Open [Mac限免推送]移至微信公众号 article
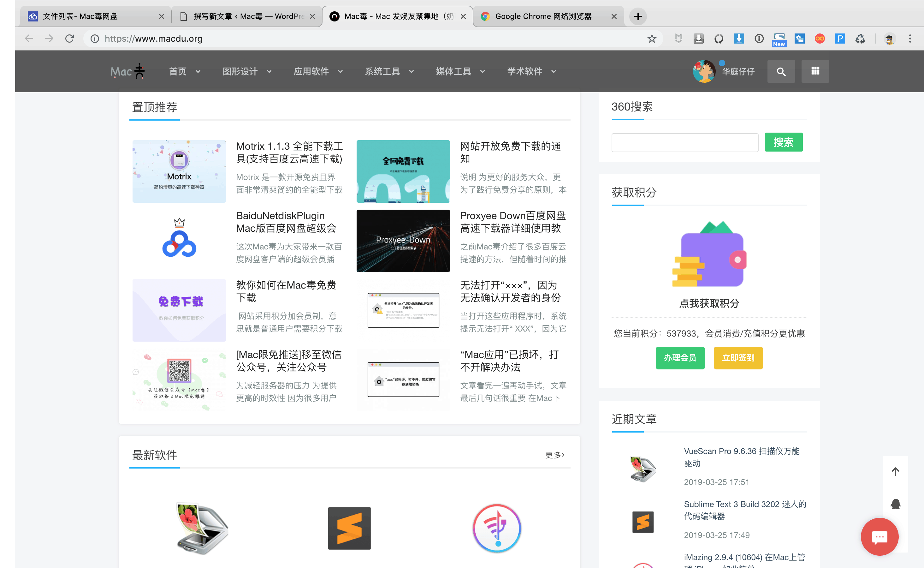The height and width of the screenshot is (586, 924). (x=288, y=361)
